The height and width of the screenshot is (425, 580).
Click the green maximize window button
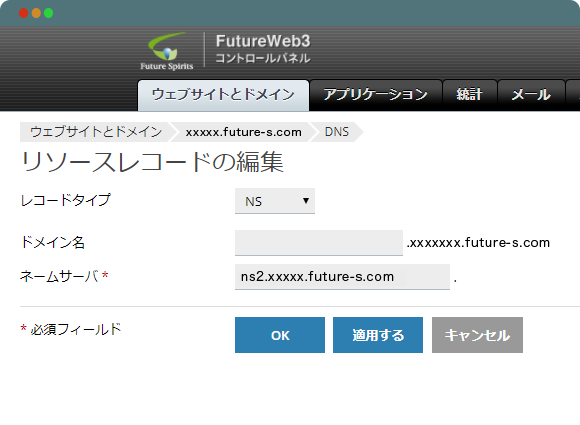(x=48, y=13)
